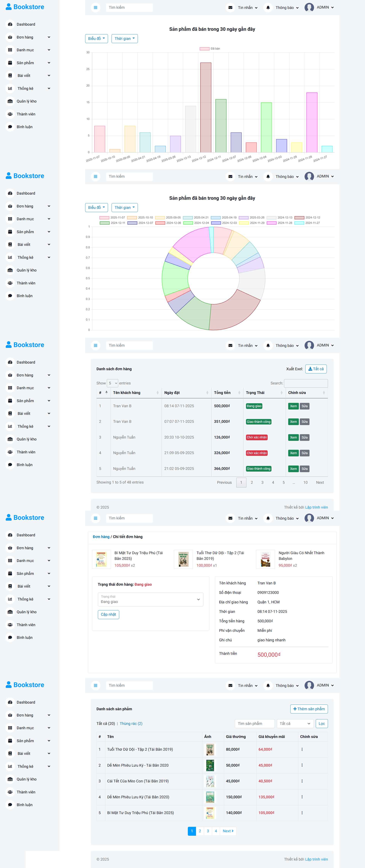Open Quản lý kho warehouse sidebar icon
The image size is (365, 868).
click(10, 101)
